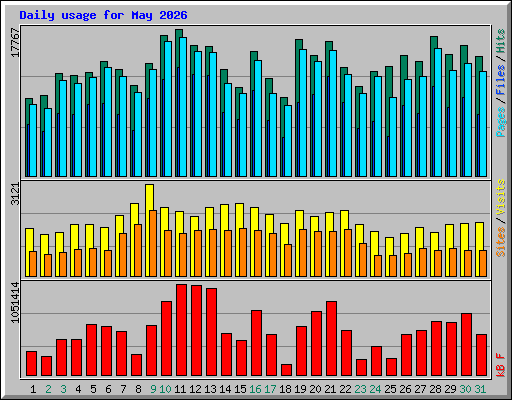Click day label 12 on the axis
Screen dimensions: 512x400
195,389
